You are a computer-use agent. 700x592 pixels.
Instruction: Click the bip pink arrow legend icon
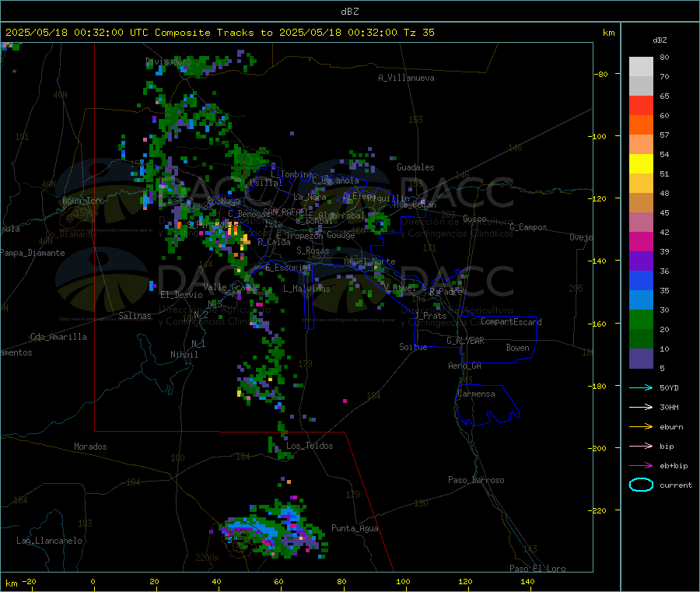[x=641, y=446]
